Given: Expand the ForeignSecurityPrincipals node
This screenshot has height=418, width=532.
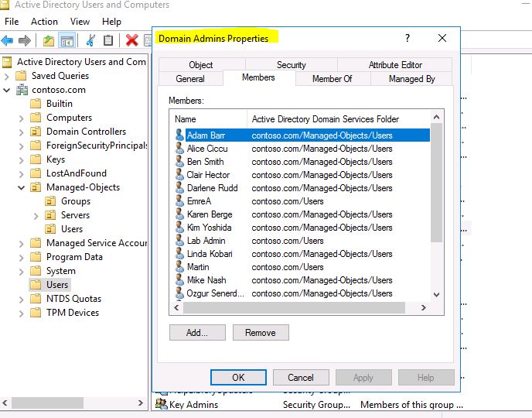Looking at the screenshot, I should point(22,146).
